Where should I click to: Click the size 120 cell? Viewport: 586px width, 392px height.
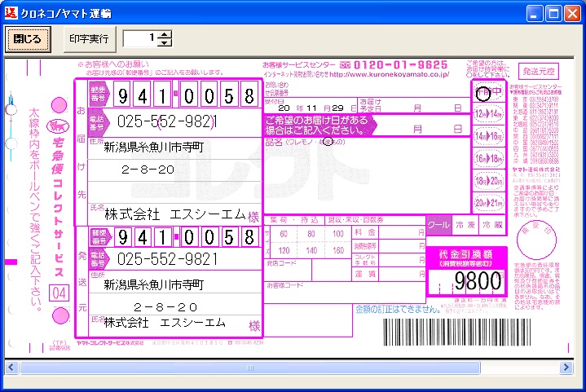coord(284,250)
